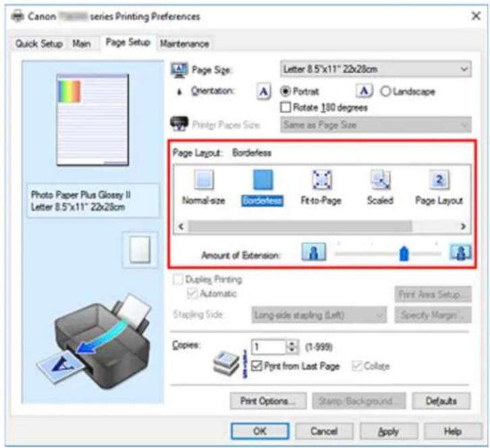Screen dimensions: 490x448
Task: Pick the Fit-to-Page layout icon
Action: [x=322, y=179]
